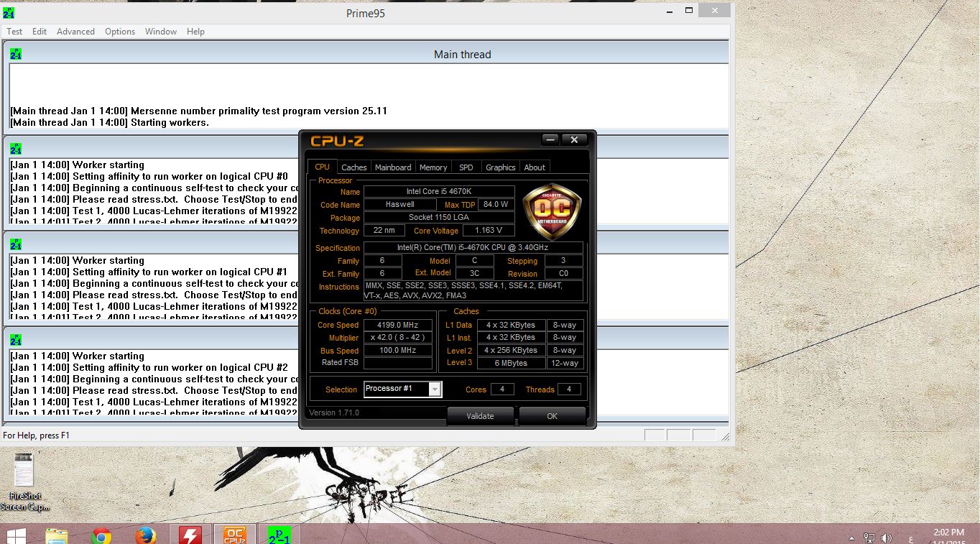This screenshot has width=980, height=544.
Task: Click OK in the CPU-Z window
Action: (x=552, y=416)
